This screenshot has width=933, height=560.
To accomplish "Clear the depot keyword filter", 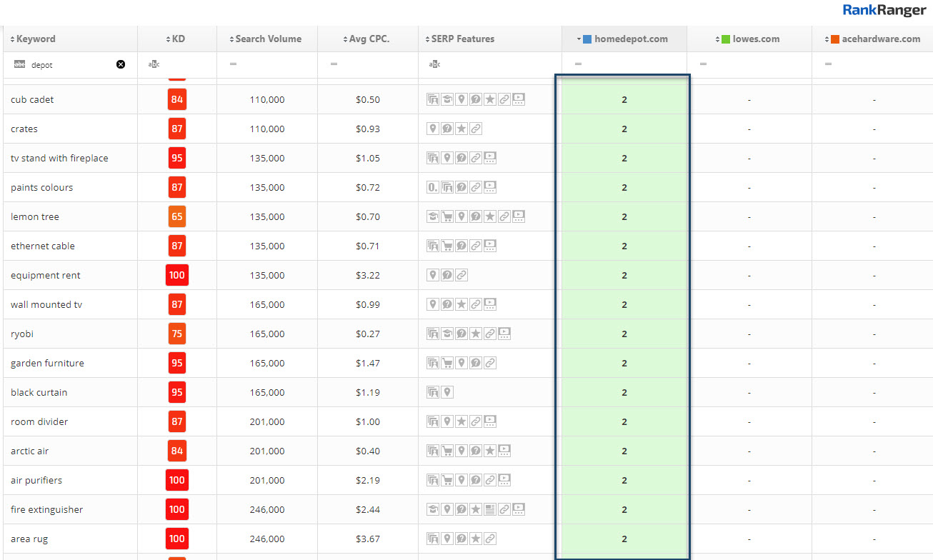I will (x=121, y=64).
